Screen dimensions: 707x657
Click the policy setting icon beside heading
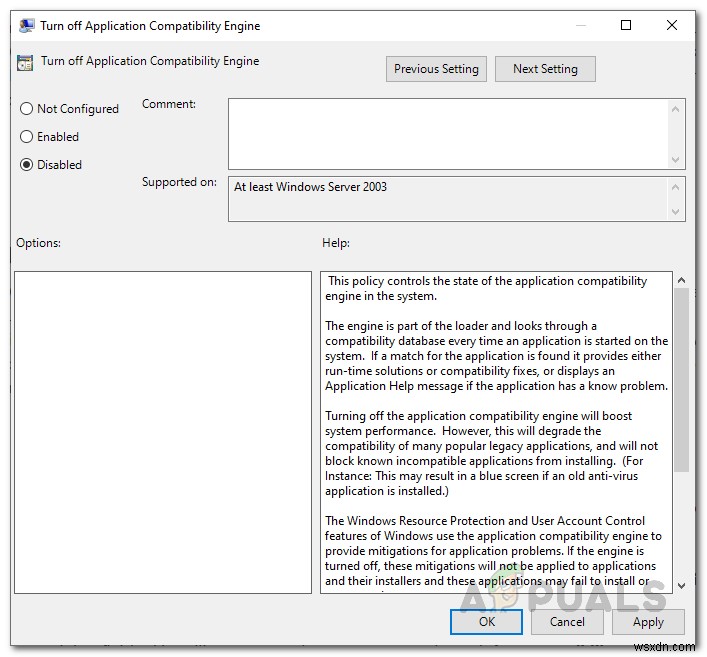coord(25,63)
